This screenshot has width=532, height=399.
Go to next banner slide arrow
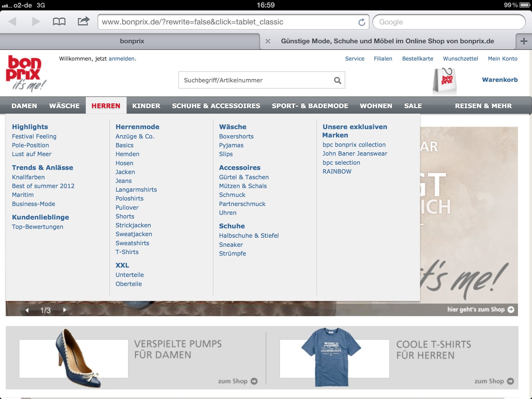click(x=65, y=310)
